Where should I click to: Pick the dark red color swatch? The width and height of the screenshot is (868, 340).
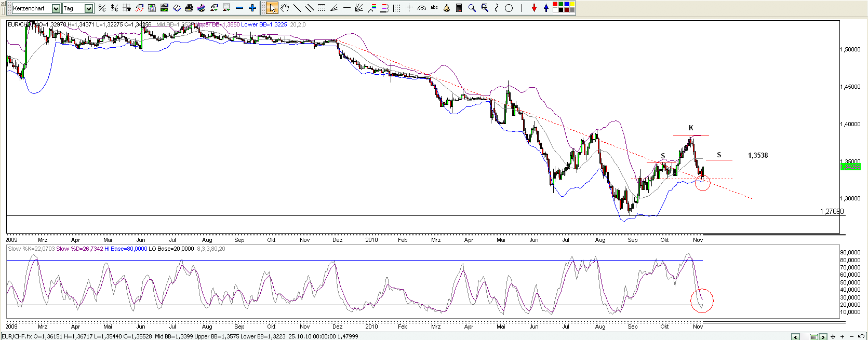pos(567,10)
